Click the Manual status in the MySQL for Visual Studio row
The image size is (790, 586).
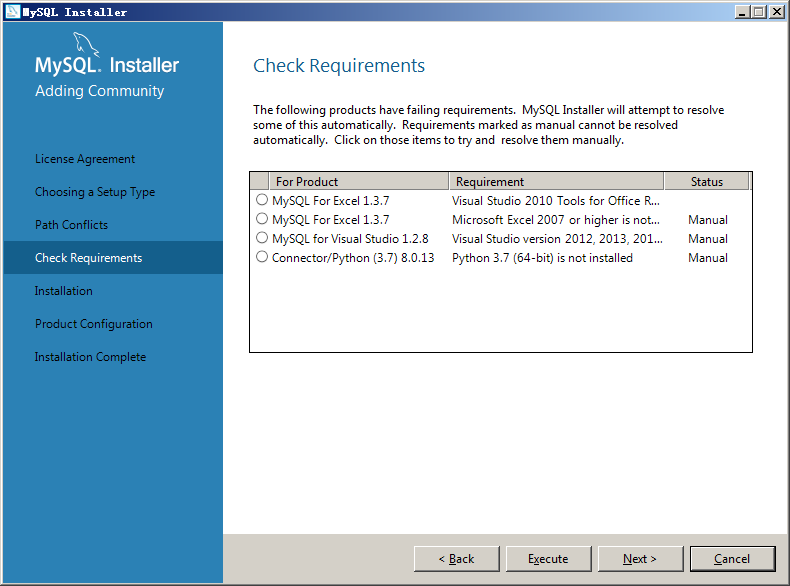708,239
